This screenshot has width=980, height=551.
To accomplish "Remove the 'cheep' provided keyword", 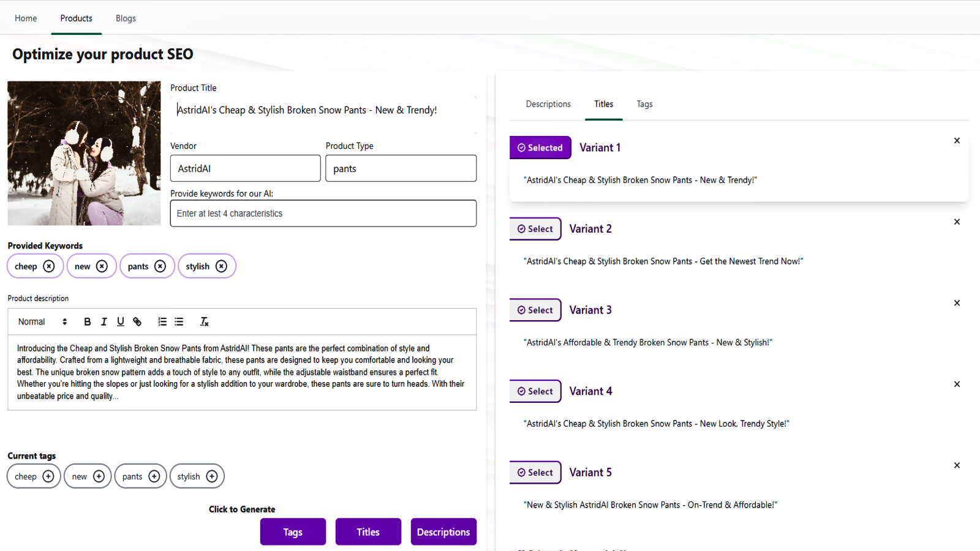I will pyautogui.click(x=49, y=266).
